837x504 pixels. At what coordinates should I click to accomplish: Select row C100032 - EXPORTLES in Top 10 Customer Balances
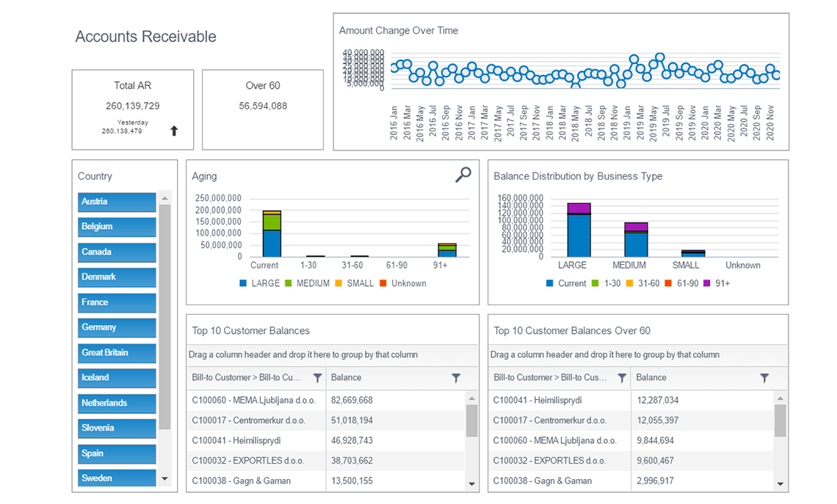click(x=325, y=461)
